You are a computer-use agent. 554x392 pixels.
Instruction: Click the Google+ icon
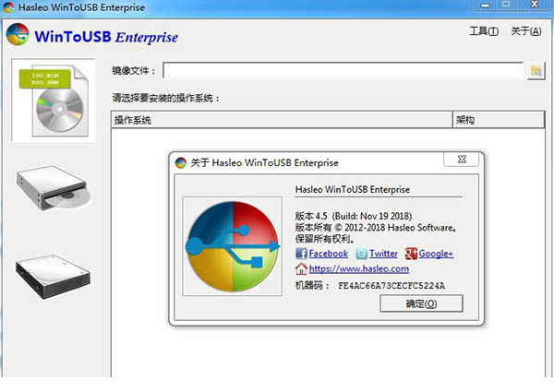(x=411, y=254)
